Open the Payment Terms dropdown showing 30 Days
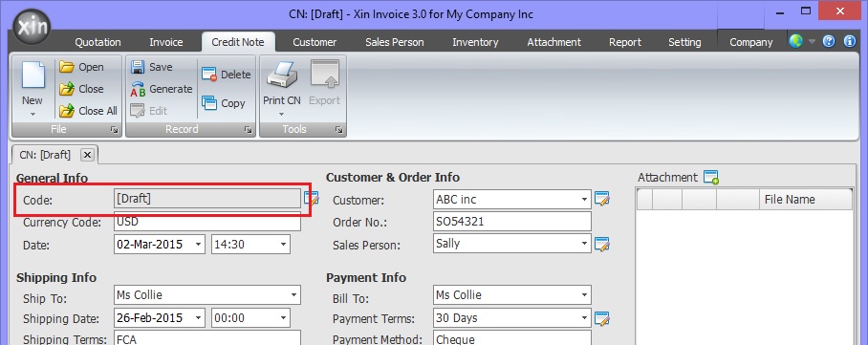This screenshot has height=345, width=868. point(585,318)
